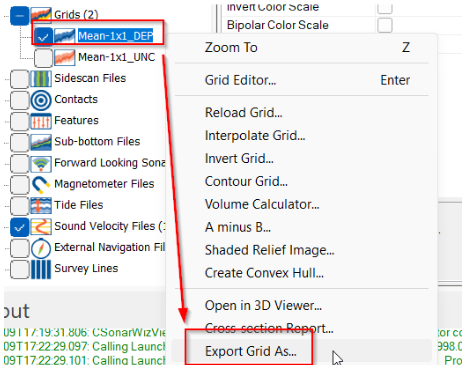Click Open in 3D Viewer... entry

tap(263, 306)
